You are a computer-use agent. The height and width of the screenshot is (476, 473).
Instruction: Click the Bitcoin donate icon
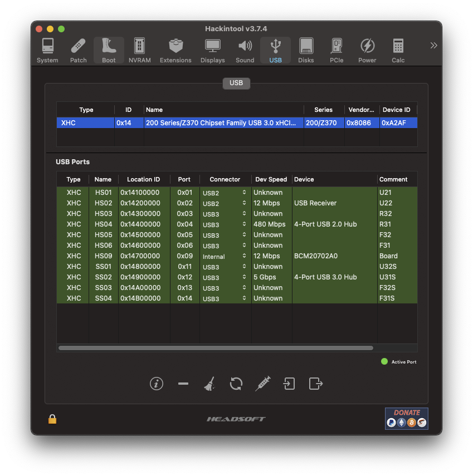[412, 422]
